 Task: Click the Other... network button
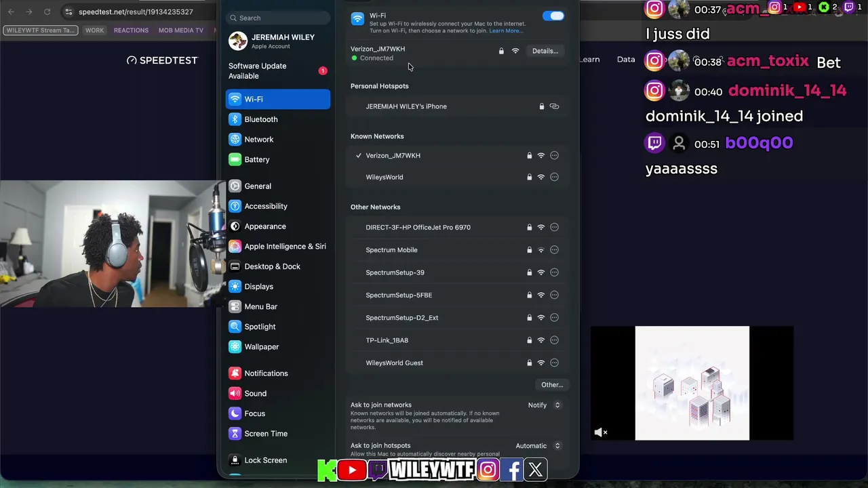[552, 385]
